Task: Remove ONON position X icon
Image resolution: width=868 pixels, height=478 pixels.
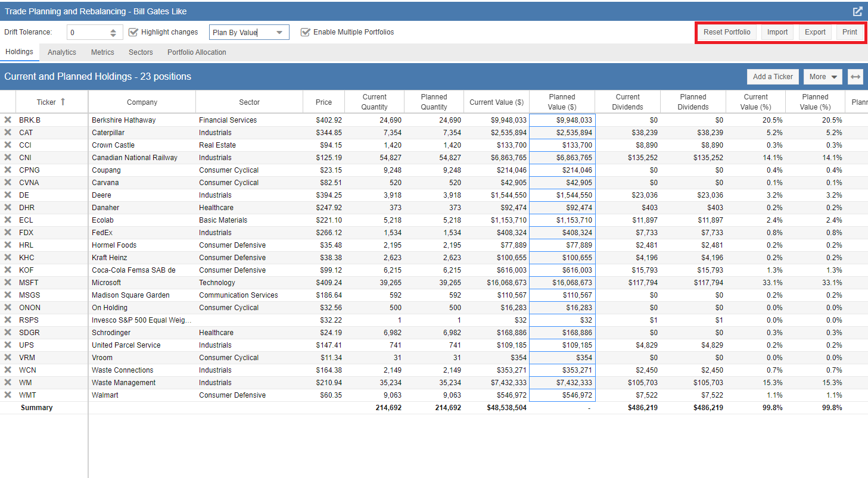Action: tap(8, 307)
